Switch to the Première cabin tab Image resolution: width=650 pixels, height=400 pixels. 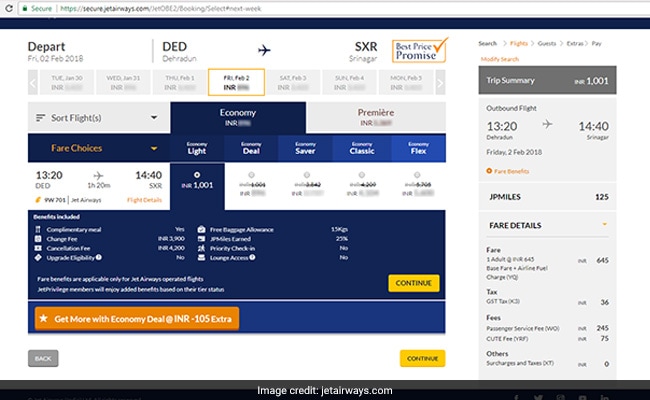376,117
